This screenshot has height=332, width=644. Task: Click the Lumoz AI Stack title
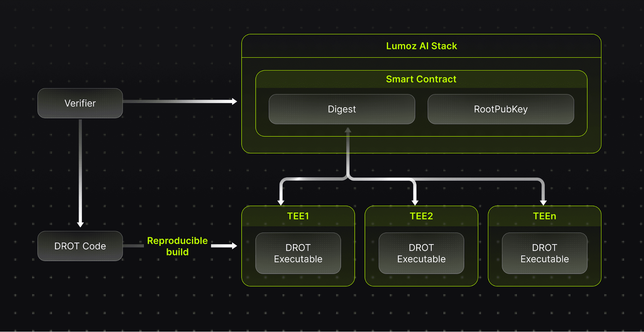coord(421,46)
